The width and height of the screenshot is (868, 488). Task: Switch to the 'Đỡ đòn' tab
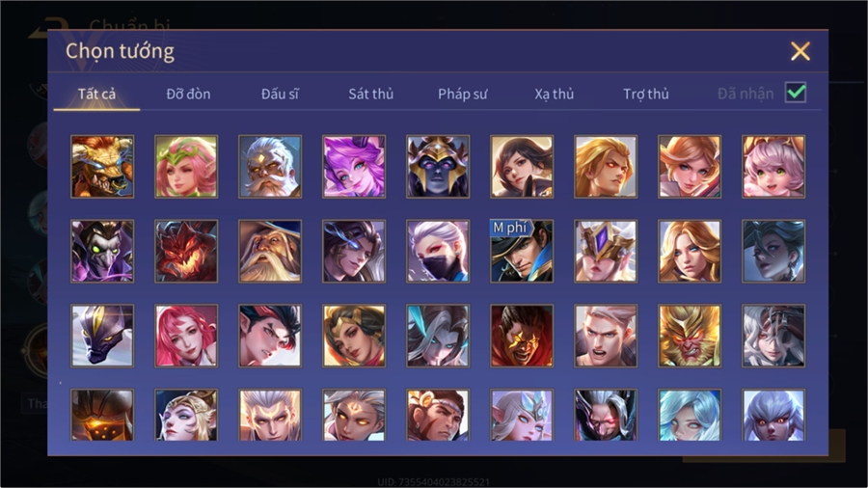point(188,95)
